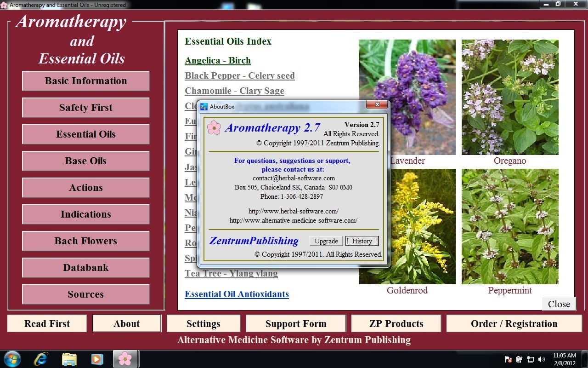Open Windows Media Player from the taskbar
Screen dimensions: 588x368
(x=97, y=359)
